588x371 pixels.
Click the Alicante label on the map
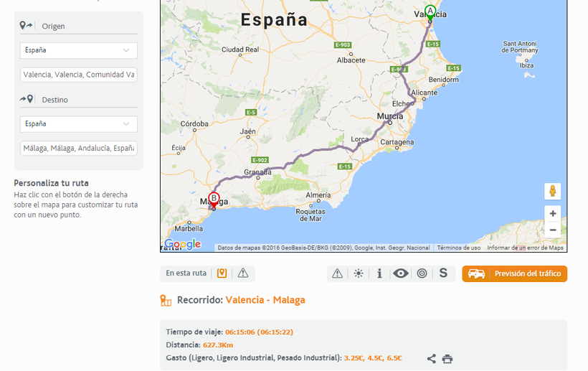pos(424,93)
